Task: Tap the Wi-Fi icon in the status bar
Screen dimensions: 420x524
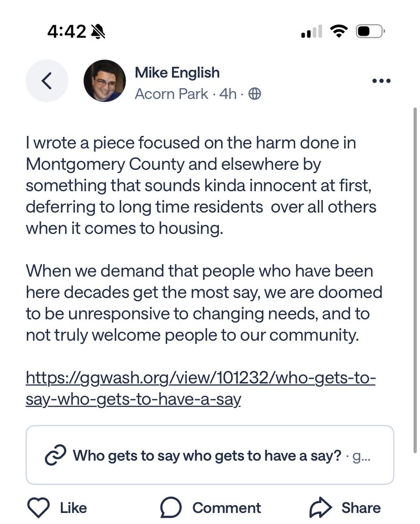Action: click(x=339, y=30)
